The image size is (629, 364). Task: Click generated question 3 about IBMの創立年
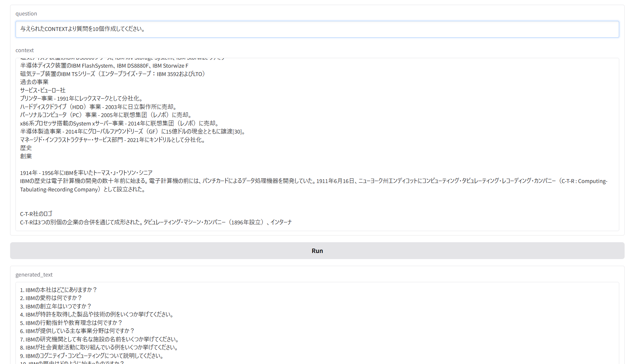point(56,306)
